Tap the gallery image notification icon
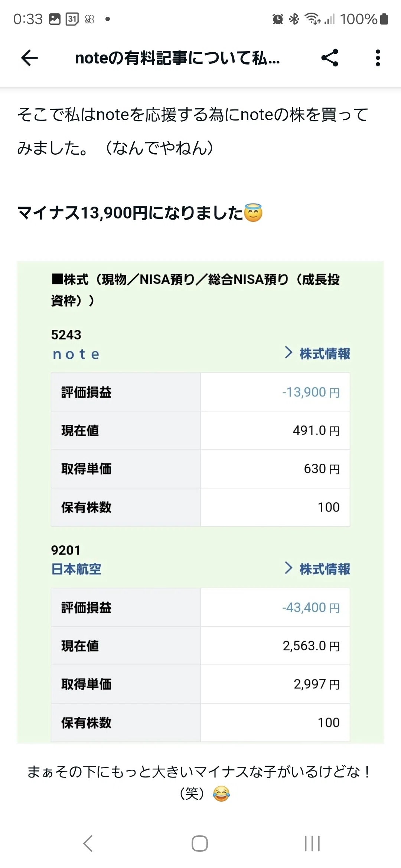The height and width of the screenshot is (868, 401). (55, 19)
